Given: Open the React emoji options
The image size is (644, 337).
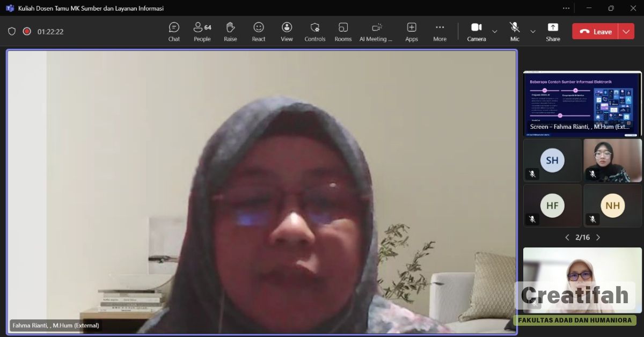Looking at the screenshot, I should pyautogui.click(x=259, y=32).
